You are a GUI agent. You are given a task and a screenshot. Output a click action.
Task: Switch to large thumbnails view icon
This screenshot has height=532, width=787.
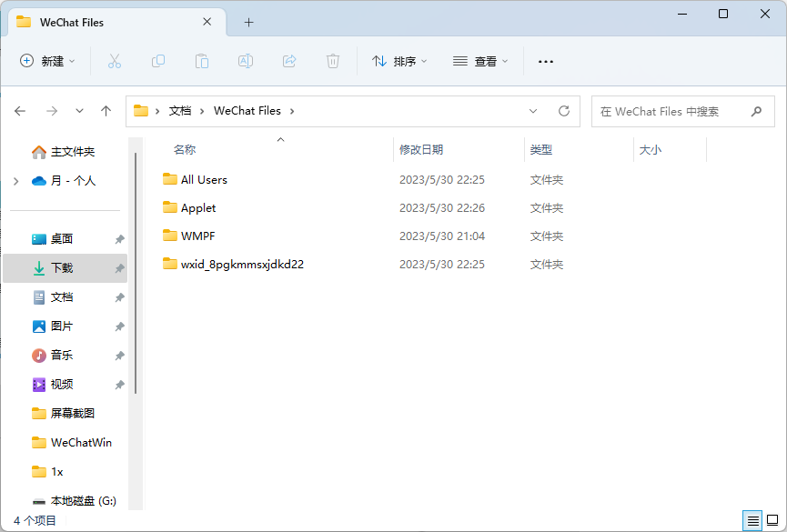pos(773,520)
